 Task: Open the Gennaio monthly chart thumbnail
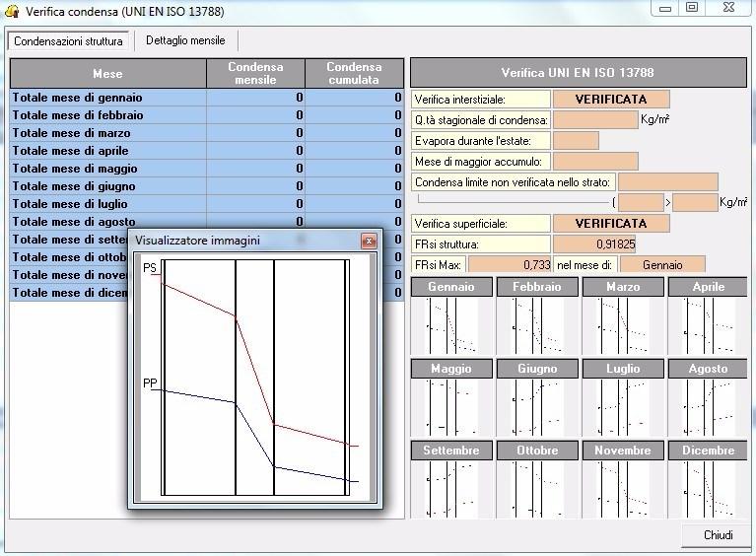[450, 324]
